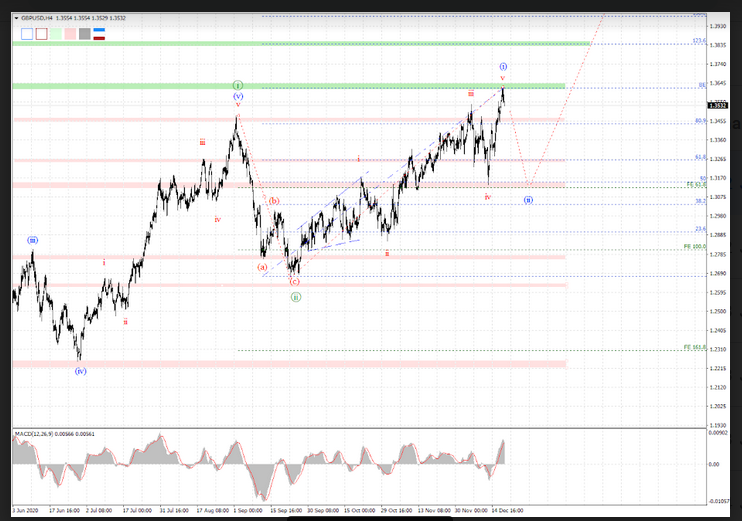The width and height of the screenshot is (742, 521).
Task: Click the orange (a) correction wave label
Action: (263, 267)
